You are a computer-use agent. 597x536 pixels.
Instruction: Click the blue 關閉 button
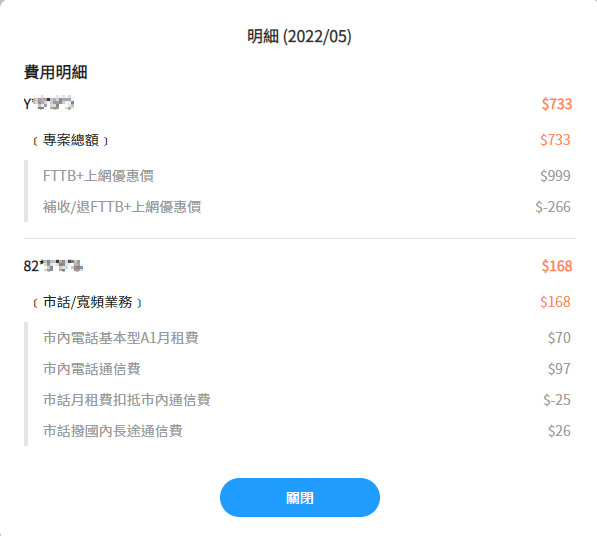tap(300, 498)
